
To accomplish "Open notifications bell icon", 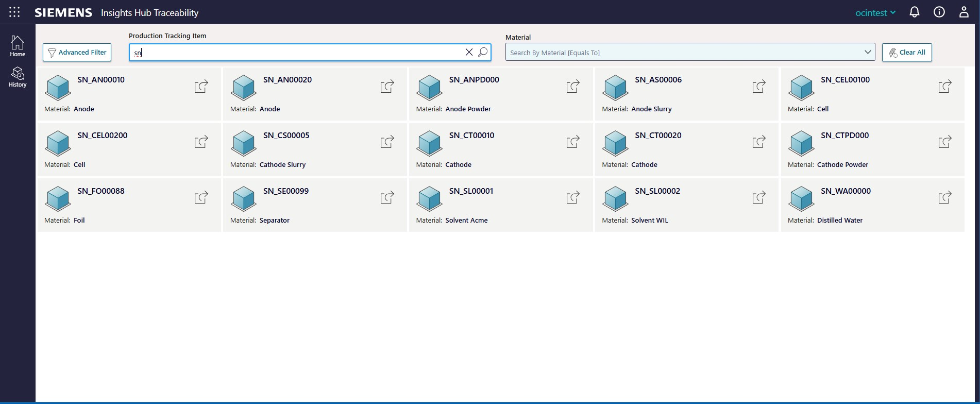I will click(x=914, y=12).
